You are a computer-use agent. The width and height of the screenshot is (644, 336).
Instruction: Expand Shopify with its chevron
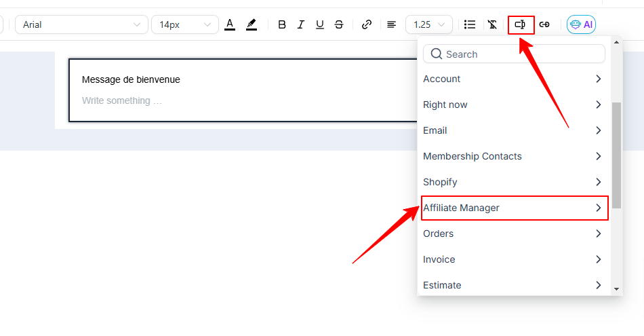click(x=599, y=182)
